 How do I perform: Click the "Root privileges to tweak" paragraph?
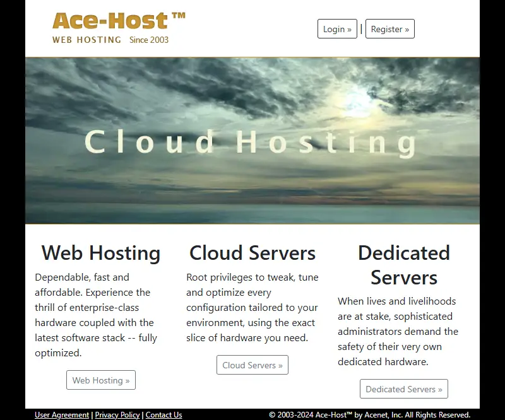[x=252, y=307]
